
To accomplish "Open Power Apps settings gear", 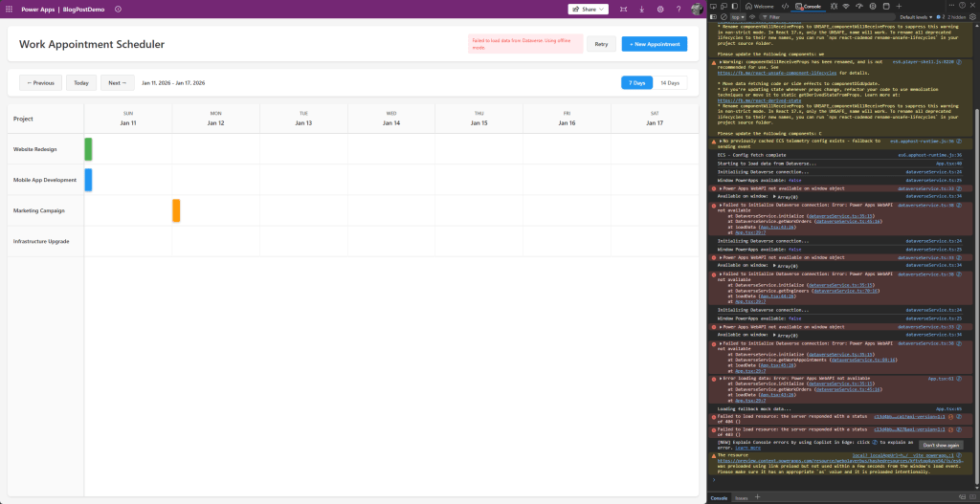I will pos(660,9).
